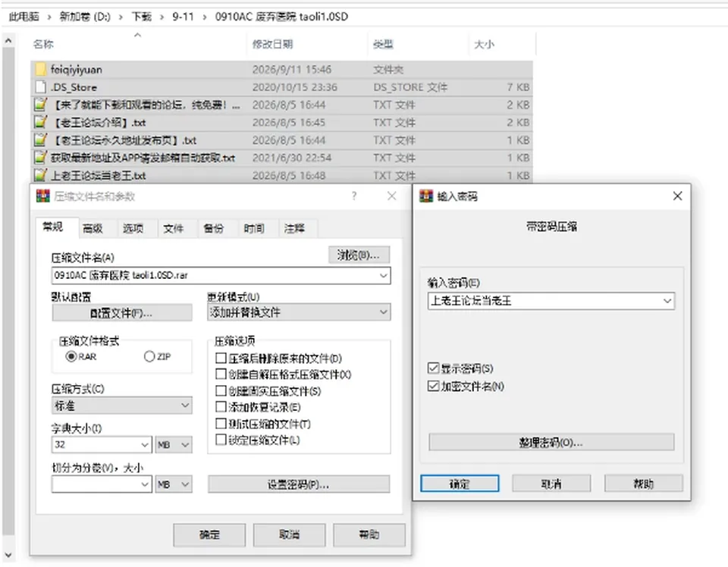Expand 输入密码 history dropdown arrow
This screenshot has height=567, width=728.
(667, 301)
